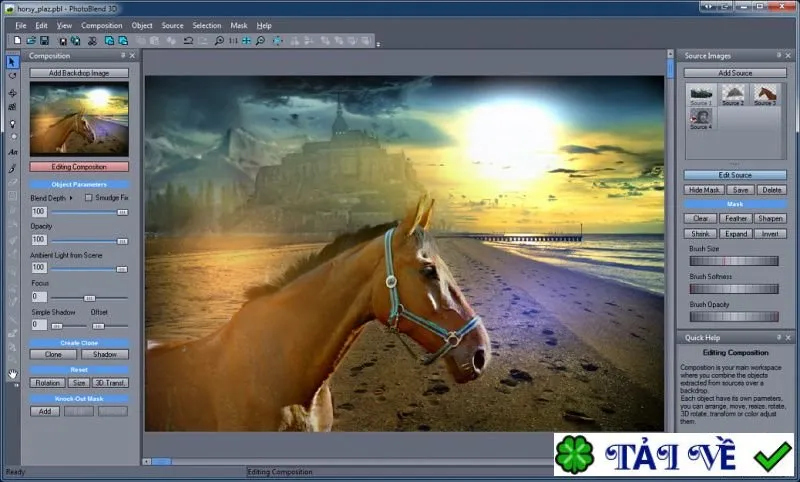
Task: Select the rotate tool in left toolbar
Action: point(12,77)
